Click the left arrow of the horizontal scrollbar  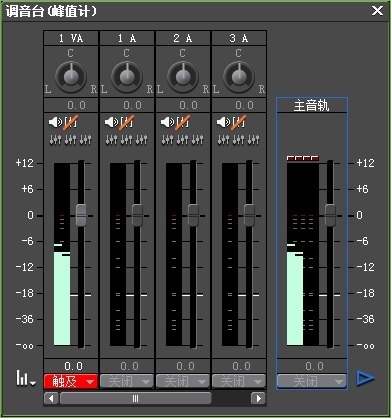tap(51, 398)
